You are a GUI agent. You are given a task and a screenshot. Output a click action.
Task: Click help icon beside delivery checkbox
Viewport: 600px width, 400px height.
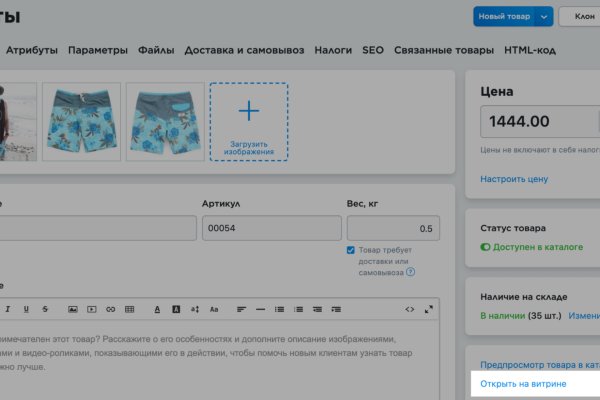410,272
